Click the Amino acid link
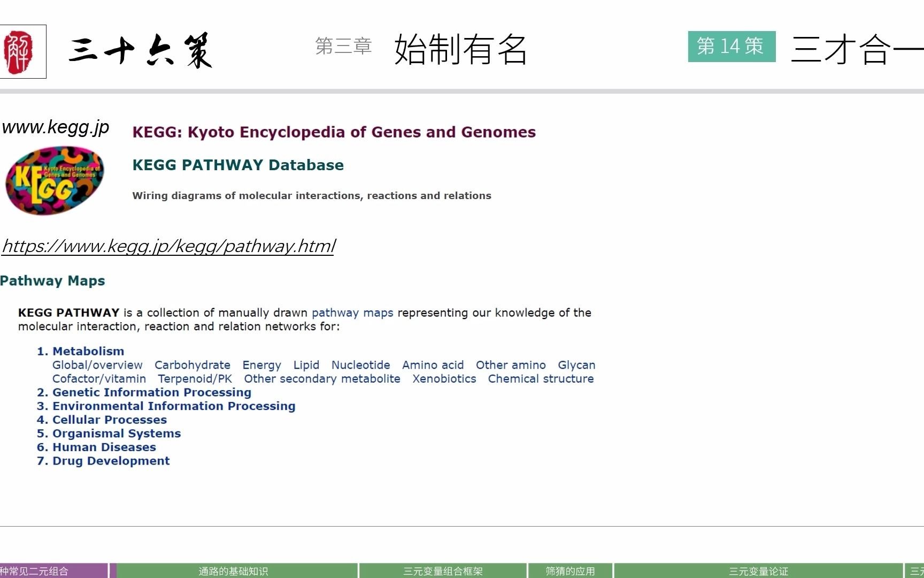This screenshot has height=578, width=924. pyautogui.click(x=433, y=365)
